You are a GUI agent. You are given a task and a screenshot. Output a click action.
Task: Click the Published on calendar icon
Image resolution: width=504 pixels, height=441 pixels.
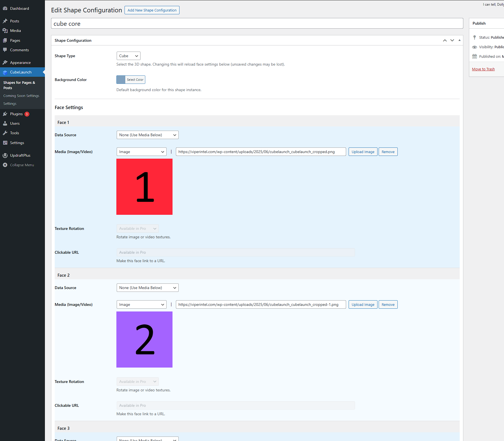(x=475, y=56)
